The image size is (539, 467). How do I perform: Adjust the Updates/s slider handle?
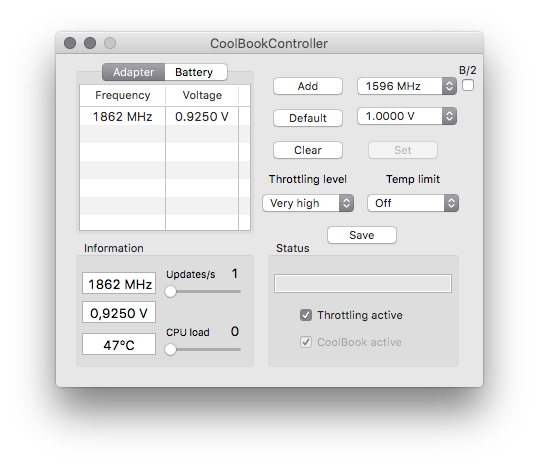click(170, 291)
